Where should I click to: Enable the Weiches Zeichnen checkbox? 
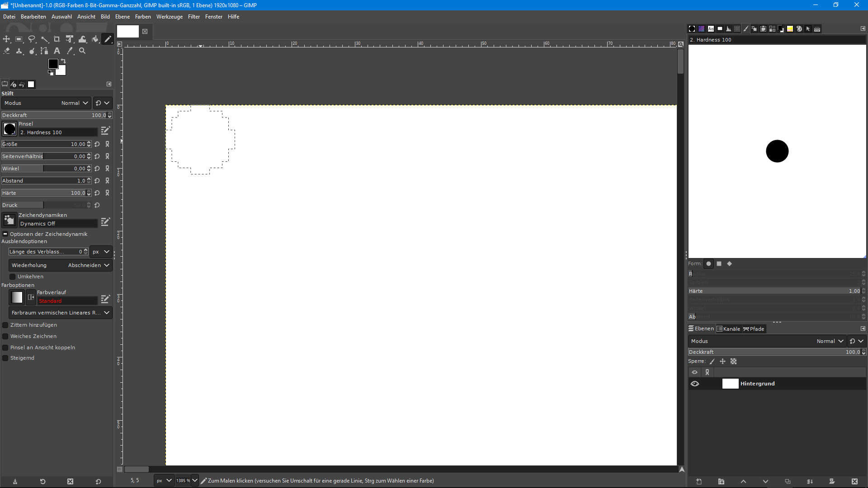tap(5, 336)
